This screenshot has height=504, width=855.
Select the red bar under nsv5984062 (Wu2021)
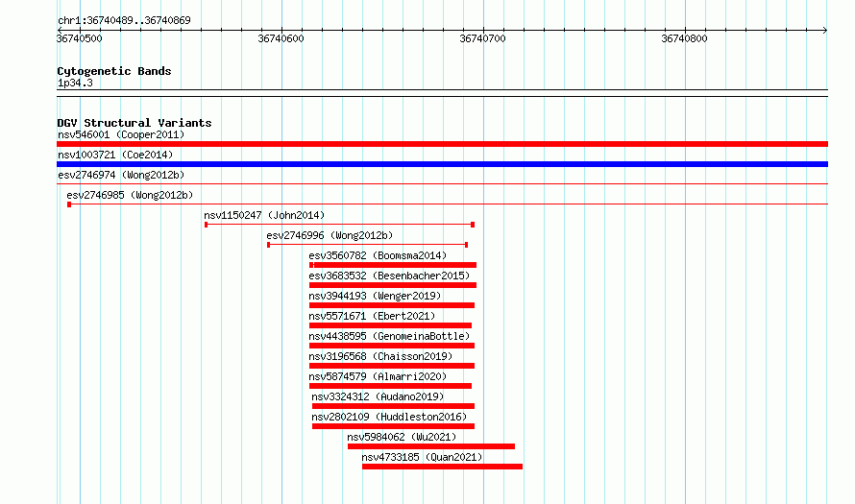click(x=431, y=446)
